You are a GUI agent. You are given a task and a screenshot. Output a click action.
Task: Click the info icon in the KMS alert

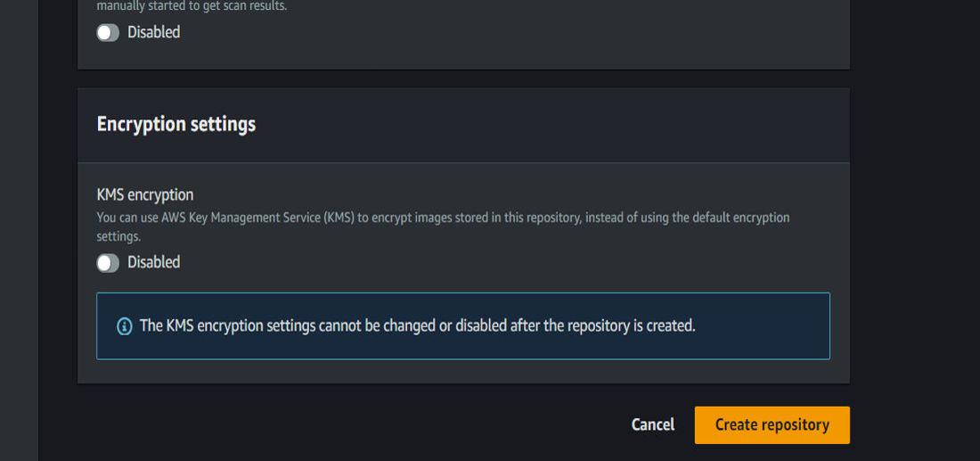coord(125,326)
